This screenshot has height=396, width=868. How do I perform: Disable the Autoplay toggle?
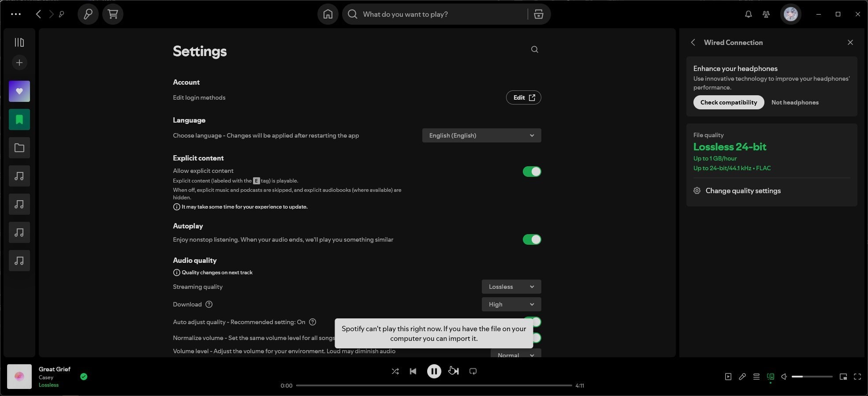coord(532,239)
